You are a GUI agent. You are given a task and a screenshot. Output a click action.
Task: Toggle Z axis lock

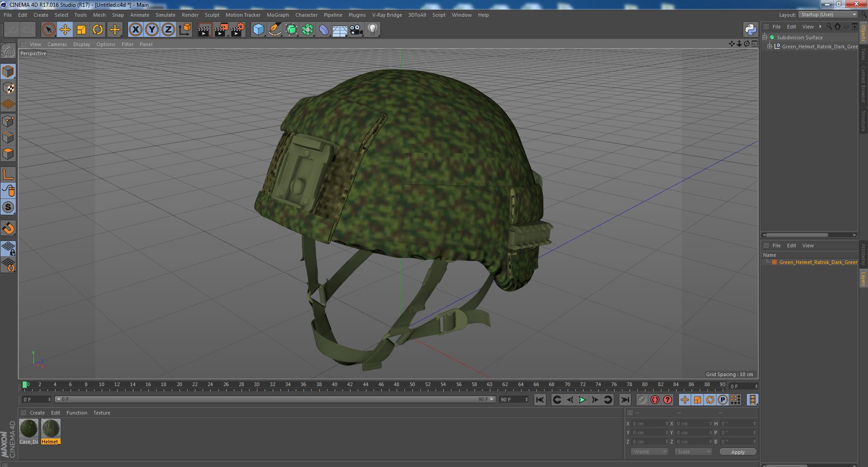click(x=168, y=30)
